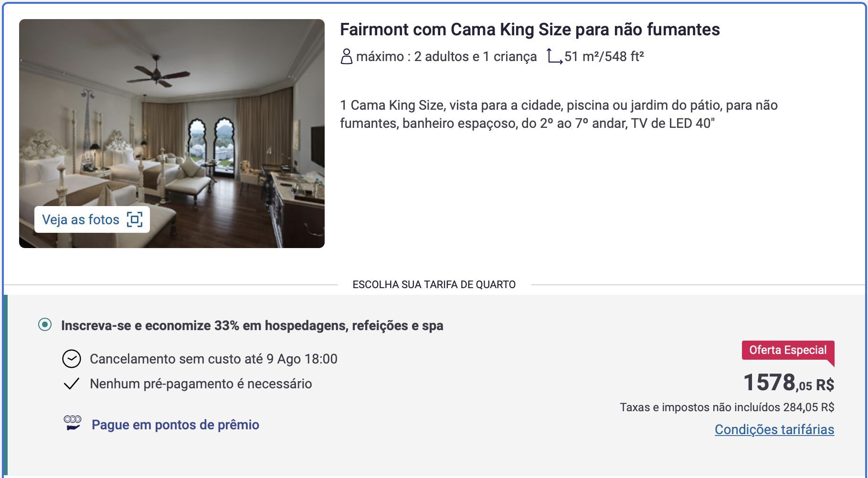Click the Inscreva-se e economize 33% rate label
The width and height of the screenshot is (868, 478).
click(x=252, y=325)
